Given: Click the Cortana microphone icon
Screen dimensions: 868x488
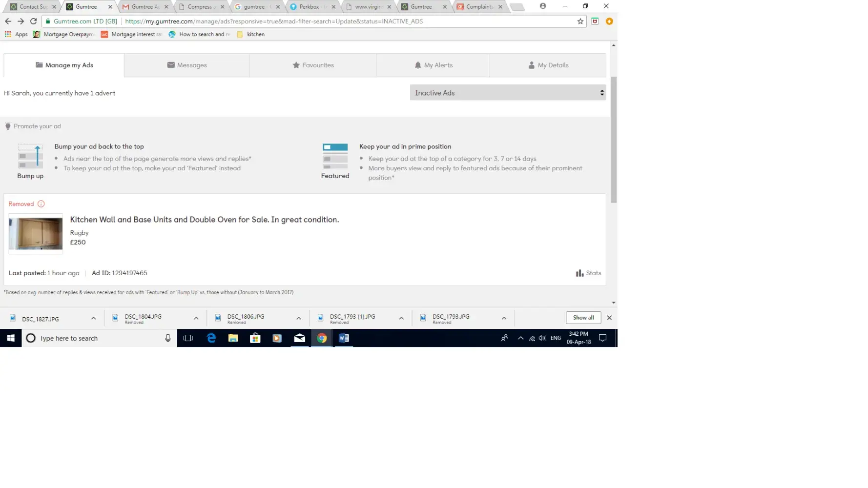Looking at the screenshot, I should pyautogui.click(x=168, y=338).
